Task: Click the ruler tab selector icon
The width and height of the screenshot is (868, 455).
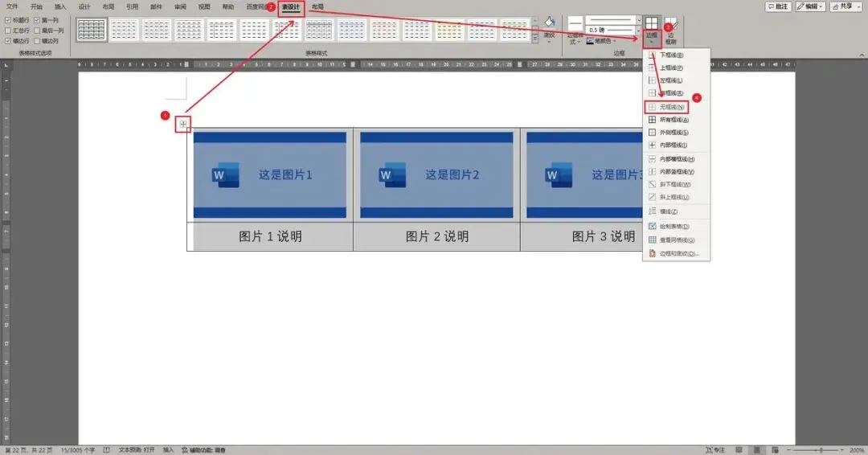Action: [6, 65]
